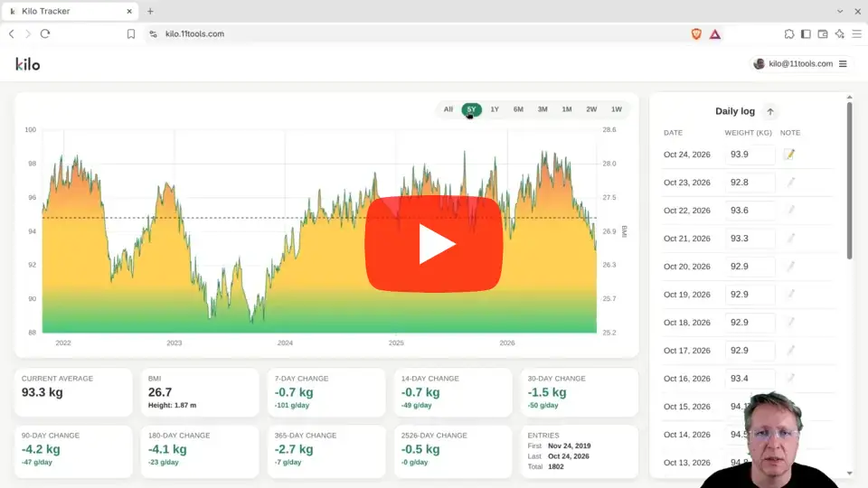This screenshot has height=488, width=868.
Task: Click the 14-Day Change card
Action: click(453, 392)
